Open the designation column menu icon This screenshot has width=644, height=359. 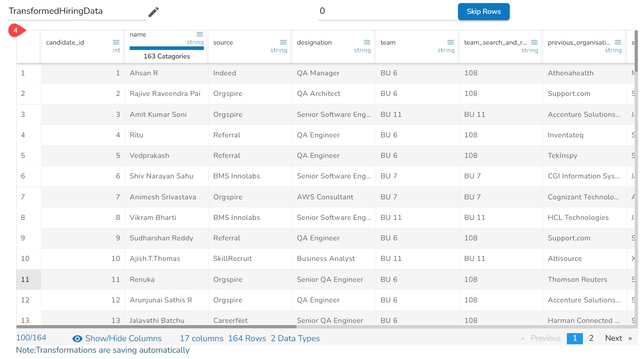point(367,42)
